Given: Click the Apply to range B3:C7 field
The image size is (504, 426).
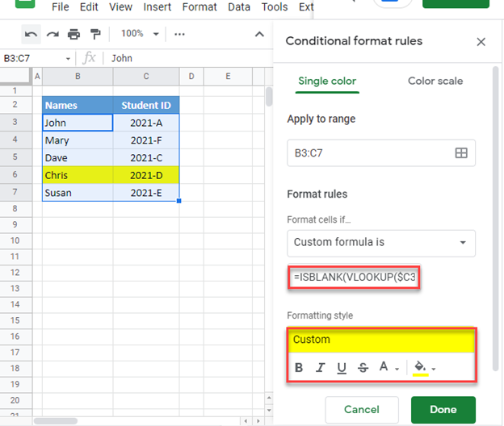Looking at the screenshot, I should (381, 152).
